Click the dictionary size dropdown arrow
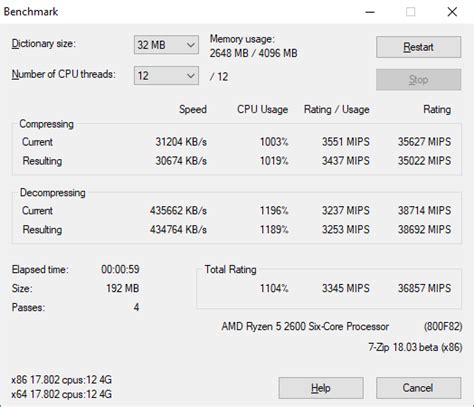 point(191,45)
